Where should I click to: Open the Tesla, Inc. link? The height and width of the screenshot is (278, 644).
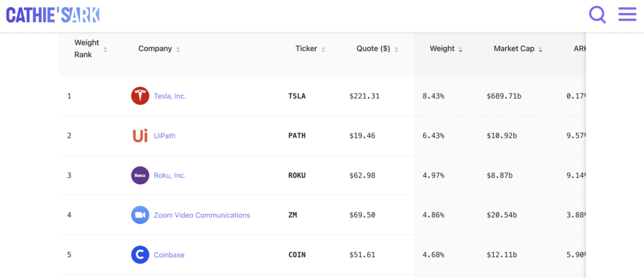tap(170, 96)
